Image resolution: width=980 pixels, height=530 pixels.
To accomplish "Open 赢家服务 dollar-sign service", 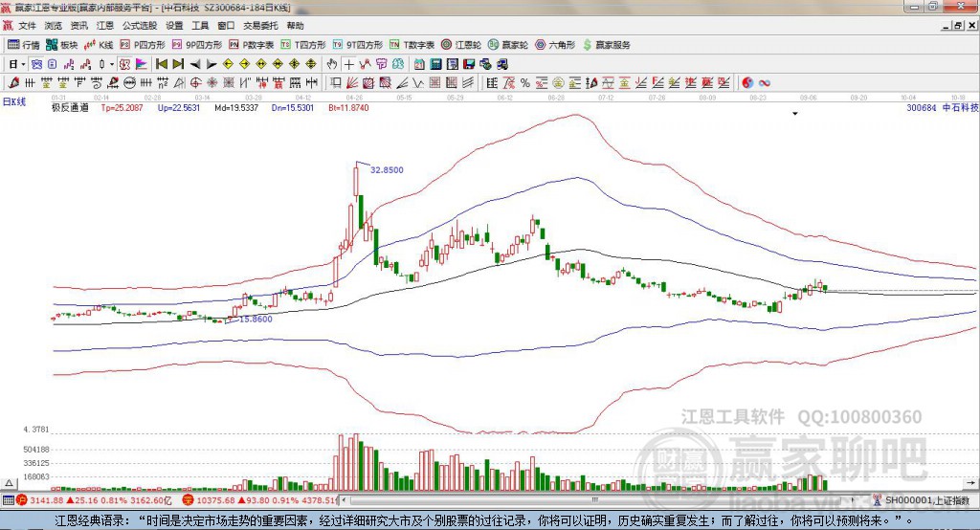I will pos(606,45).
